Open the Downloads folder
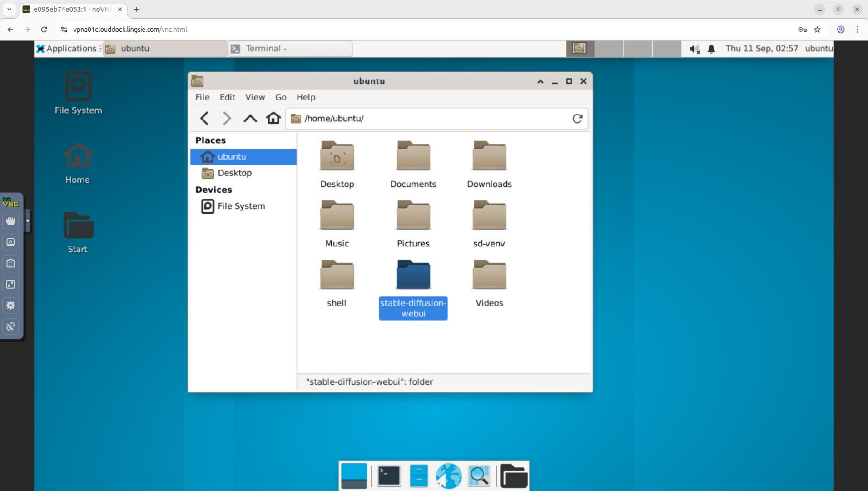Image resolution: width=868 pixels, height=491 pixels. pos(489,156)
